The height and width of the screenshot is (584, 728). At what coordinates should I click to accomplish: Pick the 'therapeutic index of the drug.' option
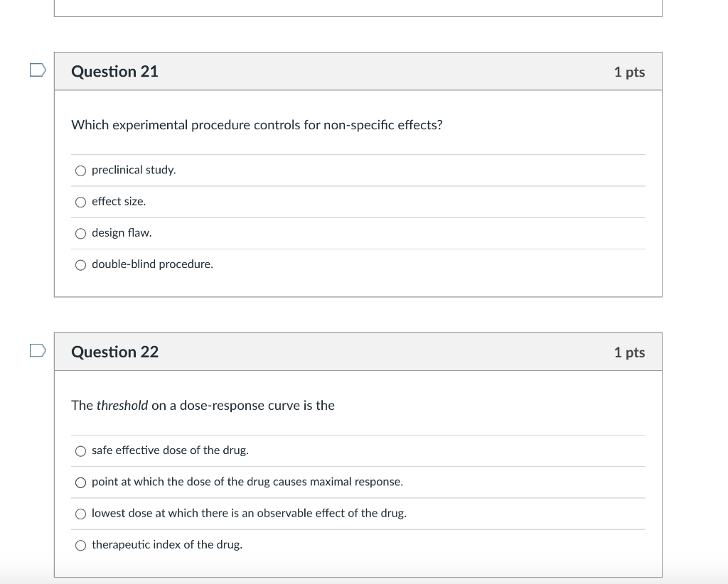80,546
